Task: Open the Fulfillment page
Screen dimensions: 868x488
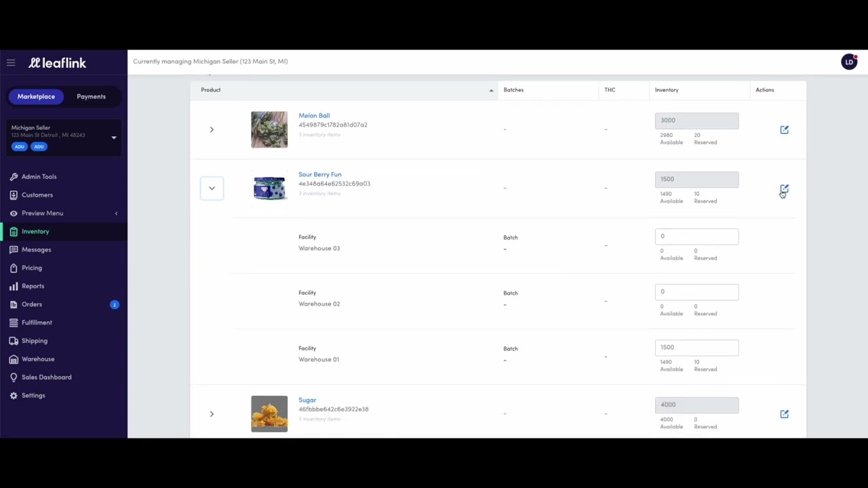Action: point(37,323)
